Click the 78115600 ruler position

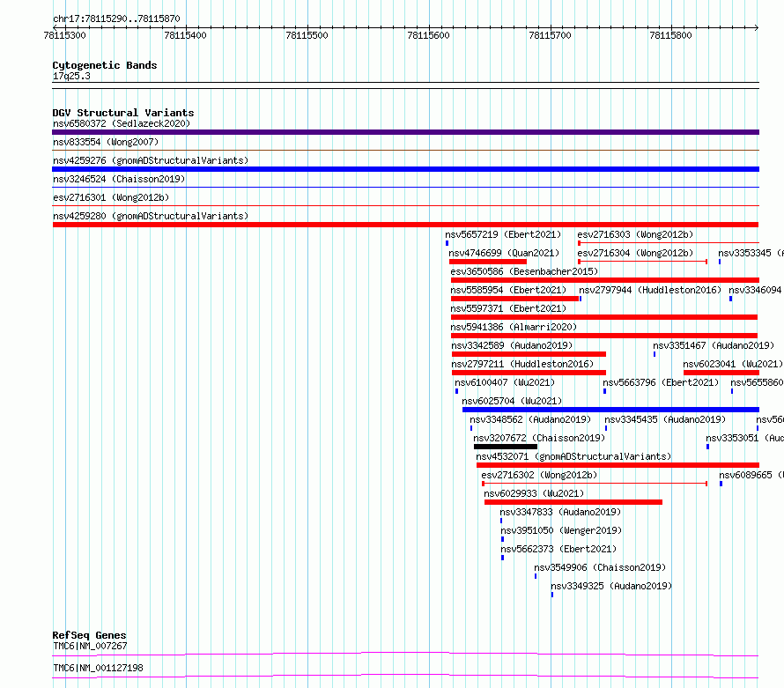428,35
